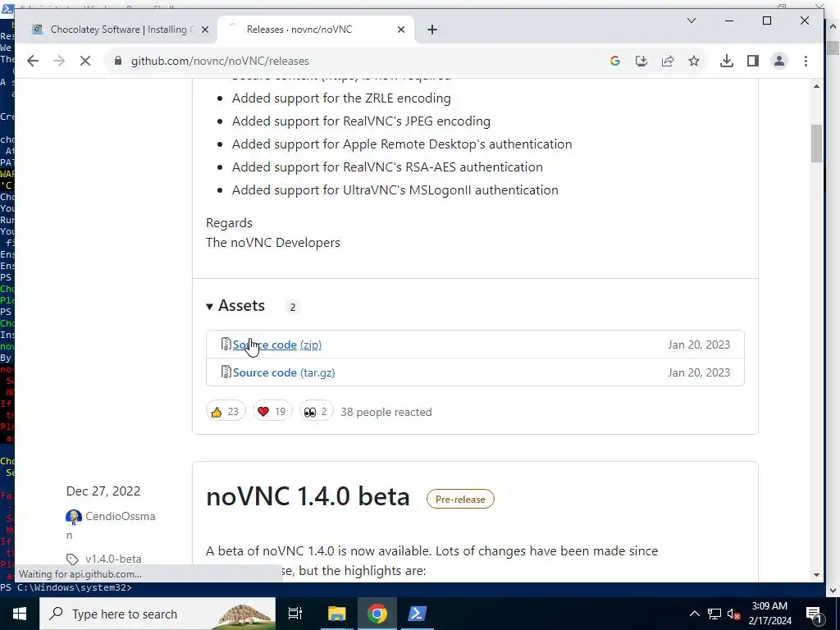The image size is (840, 630).
Task: Download Source code (tar.gz) link
Action: tap(284, 372)
